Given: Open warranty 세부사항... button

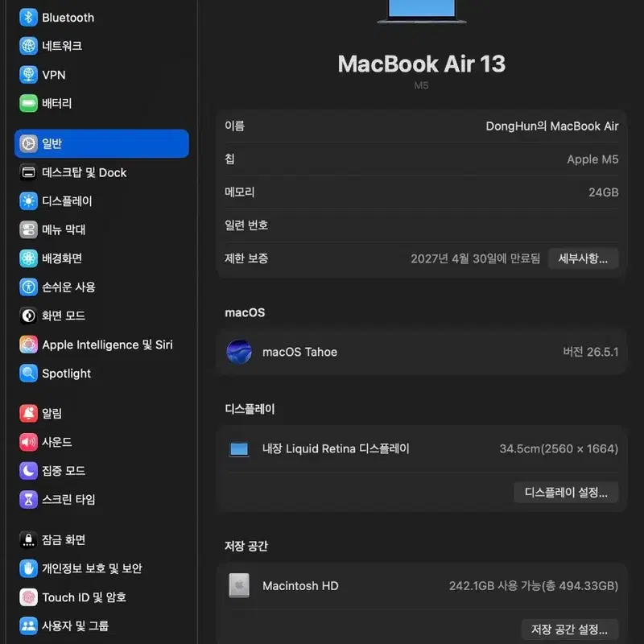Looking at the screenshot, I should pos(583,258).
